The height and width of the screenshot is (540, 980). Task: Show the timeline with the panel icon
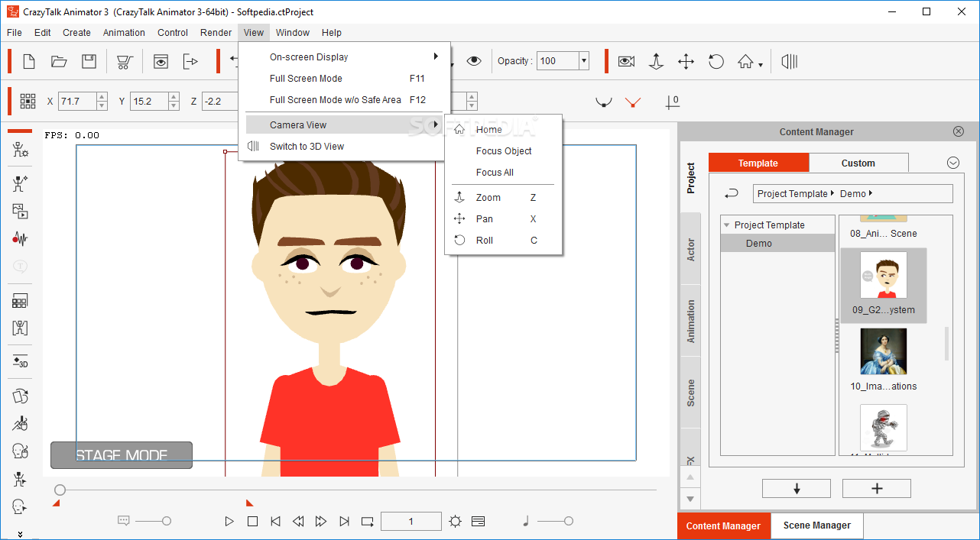479,522
